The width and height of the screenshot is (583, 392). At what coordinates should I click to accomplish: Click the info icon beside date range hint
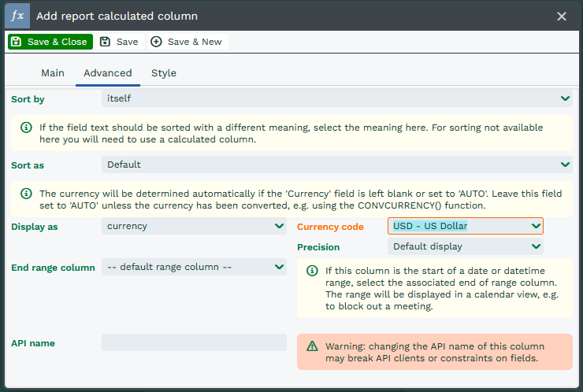point(312,271)
